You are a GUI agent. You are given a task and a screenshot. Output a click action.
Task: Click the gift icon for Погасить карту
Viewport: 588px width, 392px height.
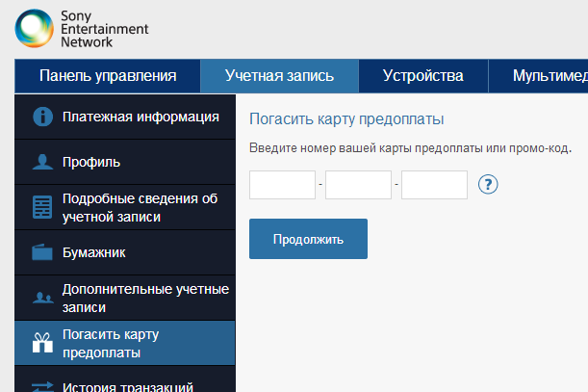coord(42,343)
